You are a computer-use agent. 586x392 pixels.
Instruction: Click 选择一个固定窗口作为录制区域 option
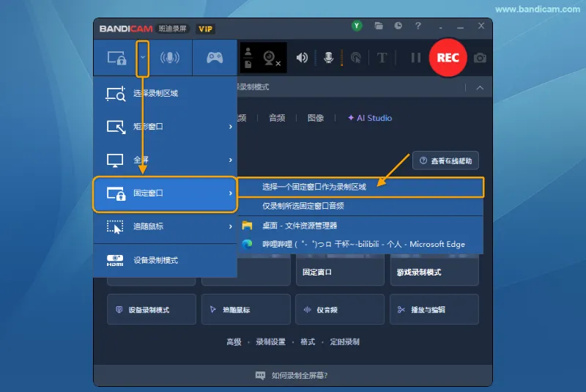pos(360,187)
